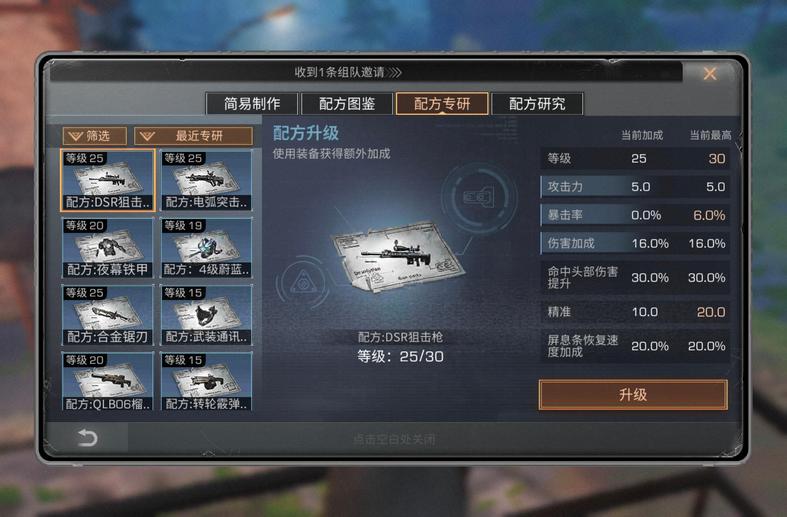Image resolution: width=787 pixels, height=517 pixels.
Task: Open the 武装通讯 recipe icon
Action: pos(206,315)
